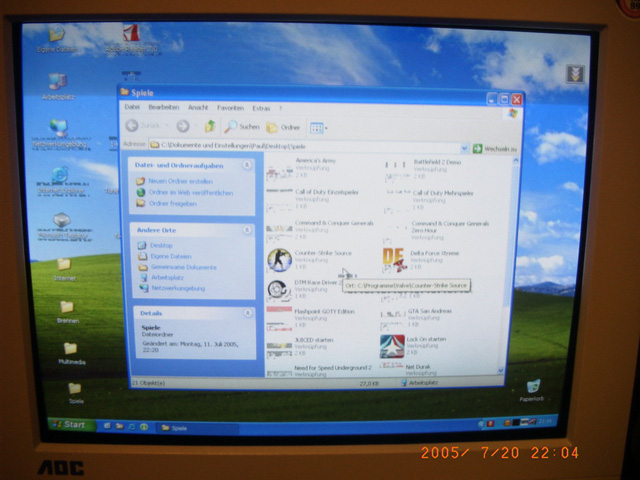The height and width of the screenshot is (480, 640).
Task: Open Eigene Dateien link in Andere Orte
Action: pyautogui.click(x=171, y=256)
